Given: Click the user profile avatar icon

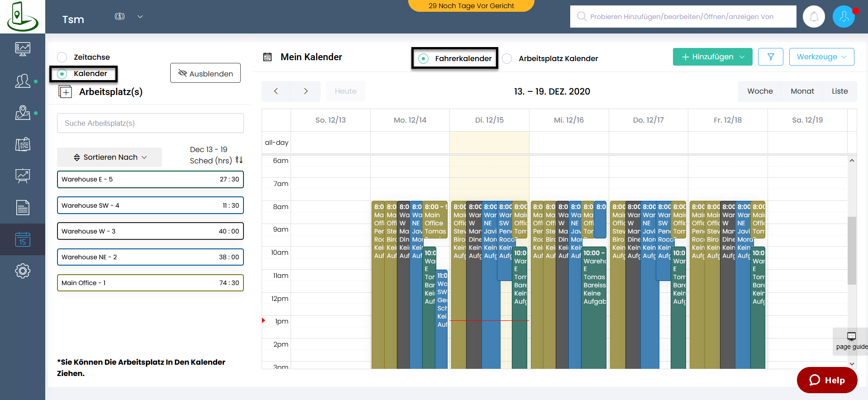Looking at the screenshot, I should (844, 17).
